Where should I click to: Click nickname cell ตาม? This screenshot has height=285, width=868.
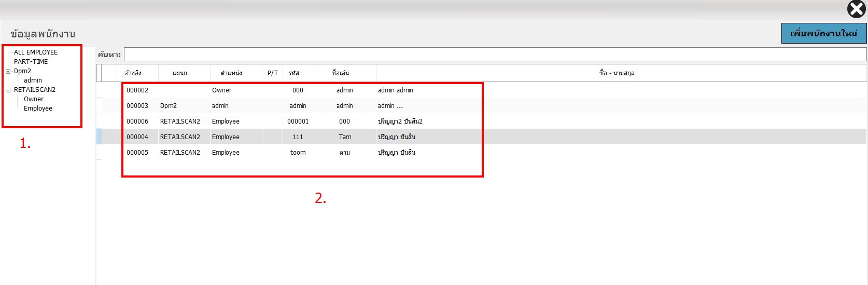345,153
